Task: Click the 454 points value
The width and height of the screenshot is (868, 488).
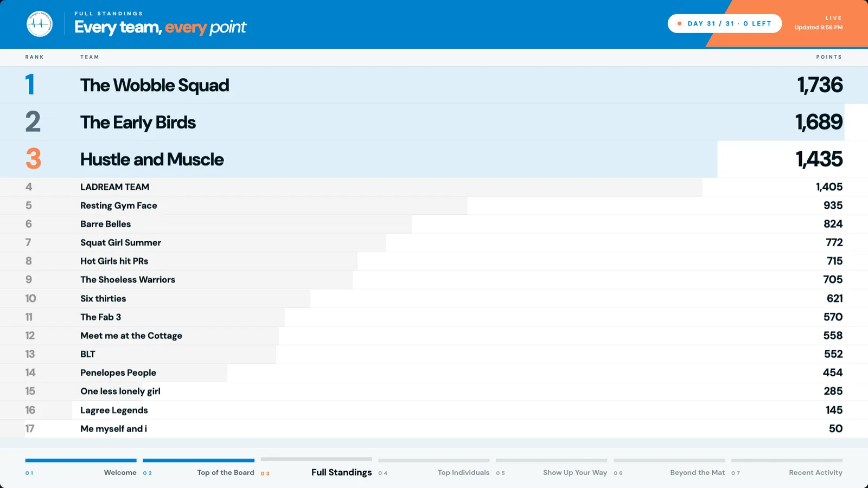Action: (x=833, y=373)
